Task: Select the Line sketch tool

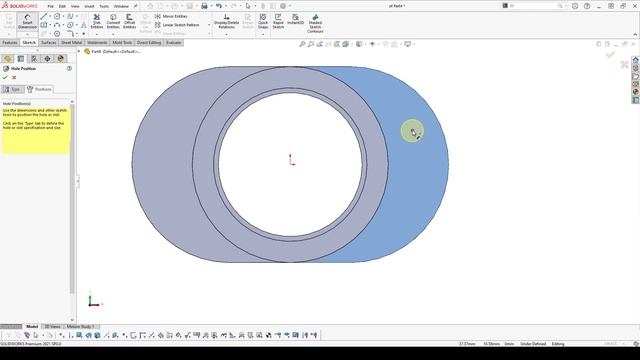Action: [x=44, y=16]
